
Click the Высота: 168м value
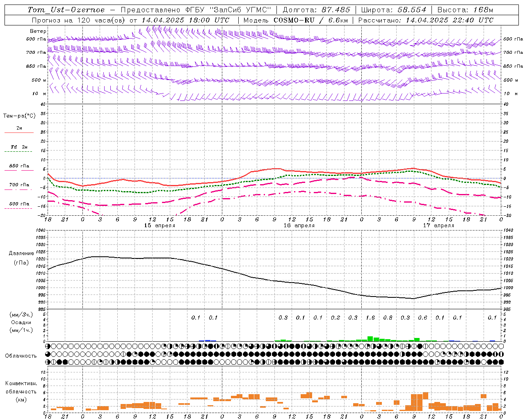465,10
